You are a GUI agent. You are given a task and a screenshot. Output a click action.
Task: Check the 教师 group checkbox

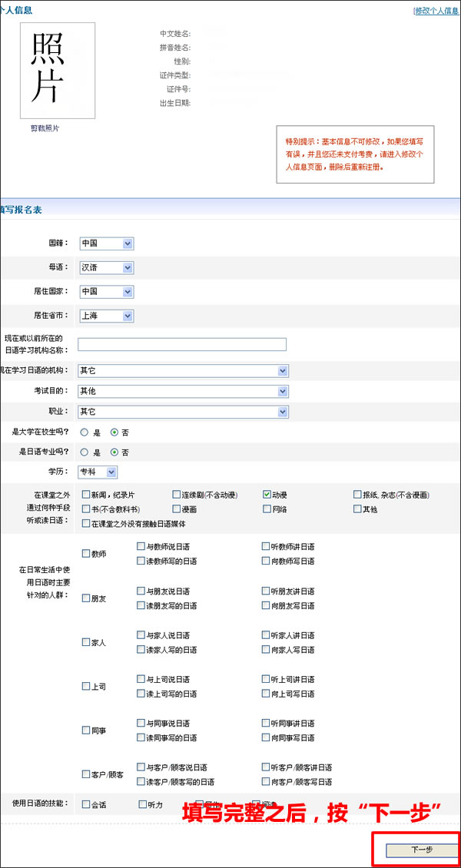[86, 553]
